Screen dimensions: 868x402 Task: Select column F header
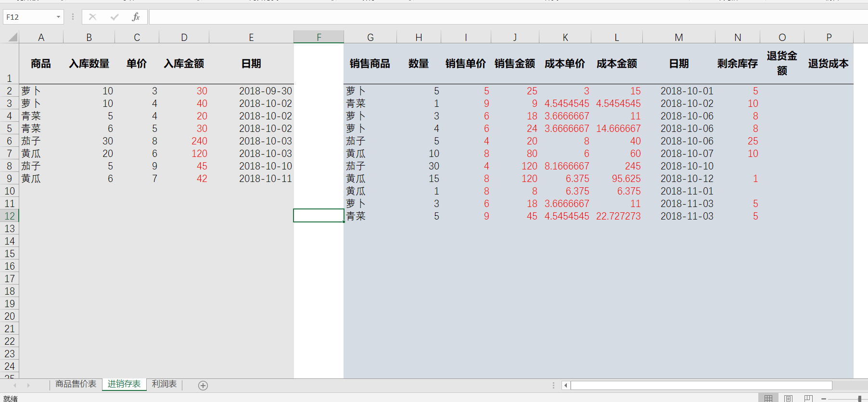(x=319, y=37)
